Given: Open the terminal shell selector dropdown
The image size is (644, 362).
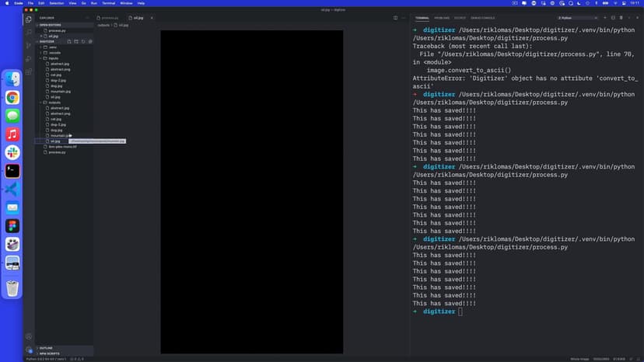Looking at the screenshot, I should click(577, 17).
